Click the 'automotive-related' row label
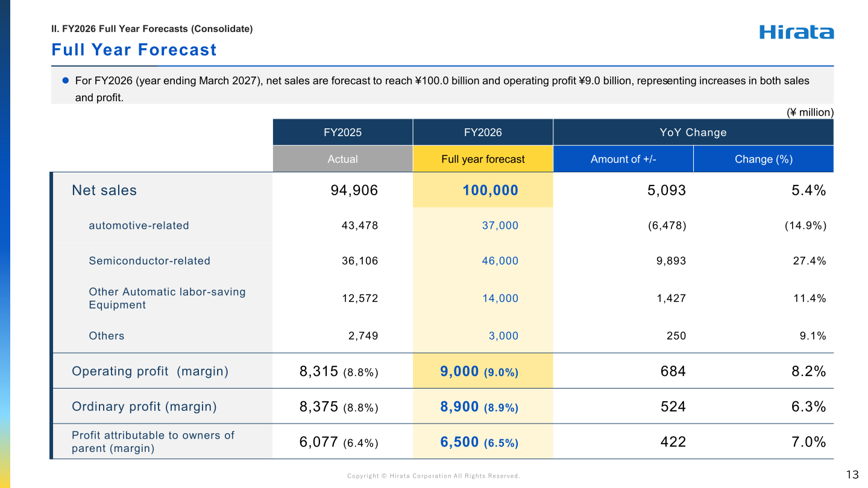The width and height of the screenshot is (868, 488). click(x=139, y=225)
